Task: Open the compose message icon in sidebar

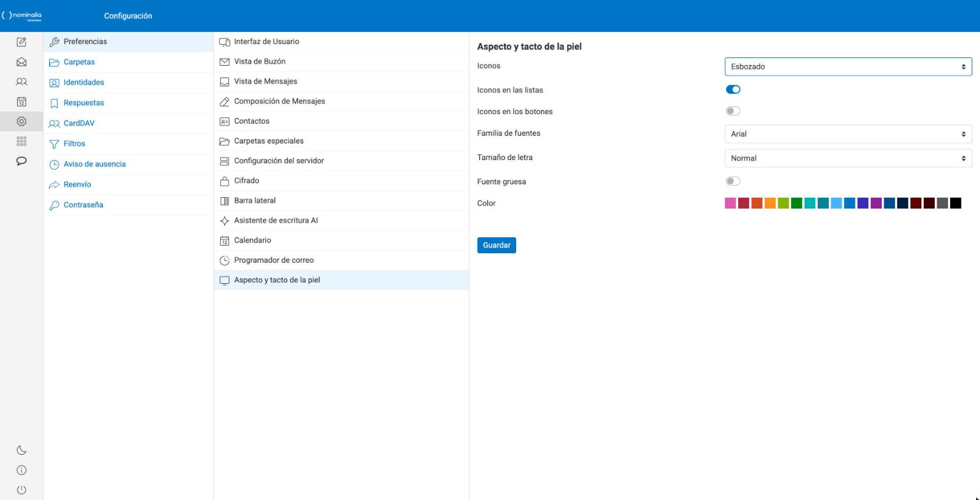Action: click(x=21, y=42)
